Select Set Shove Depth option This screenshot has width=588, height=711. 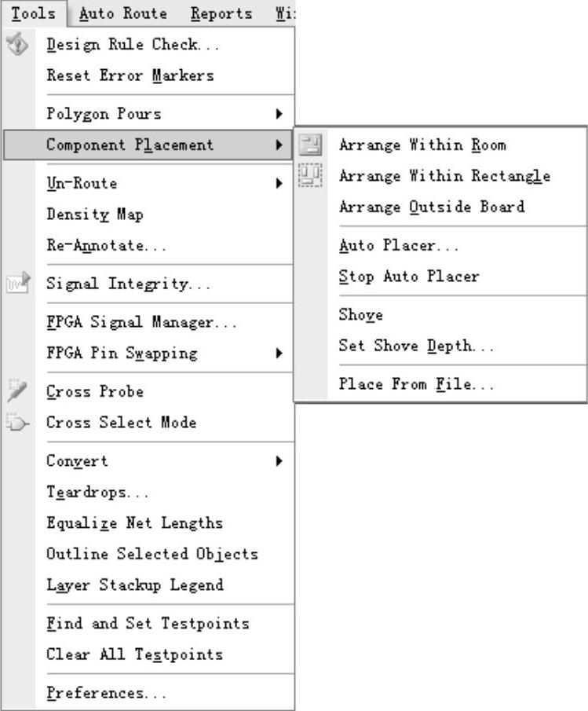point(416,346)
